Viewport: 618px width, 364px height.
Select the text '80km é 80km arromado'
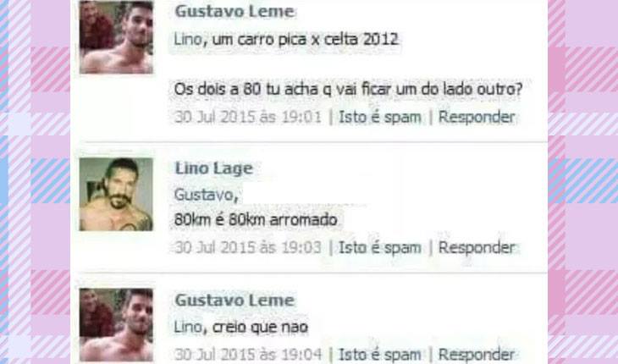tap(256, 219)
